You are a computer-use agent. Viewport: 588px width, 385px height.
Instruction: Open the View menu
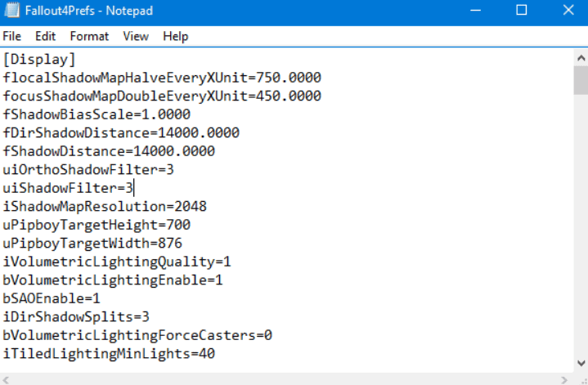pos(136,36)
